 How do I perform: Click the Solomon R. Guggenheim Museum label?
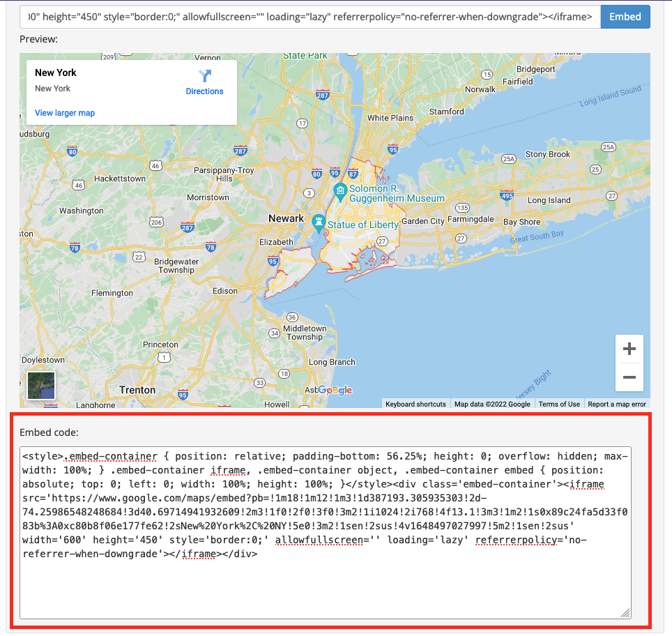(x=397, y=193)
